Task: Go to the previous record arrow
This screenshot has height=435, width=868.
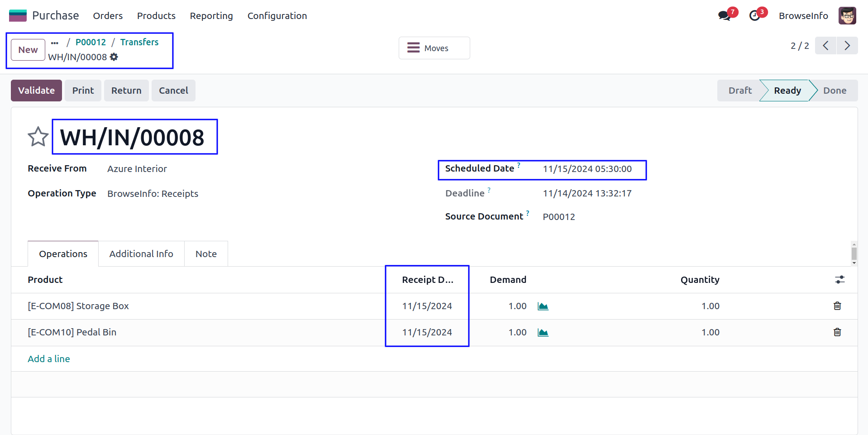Action: coord(825,46)
